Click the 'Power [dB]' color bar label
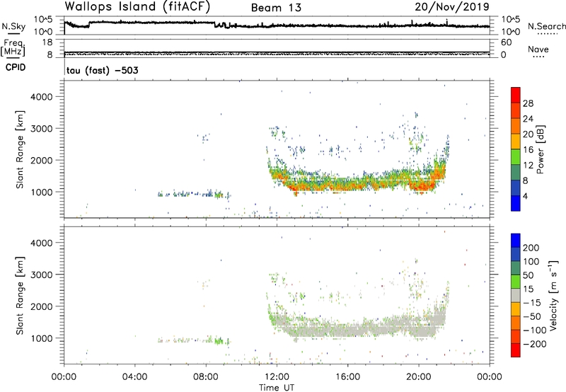Image resolution: width=566 pixels, height=392 pixels. (540, 149)
